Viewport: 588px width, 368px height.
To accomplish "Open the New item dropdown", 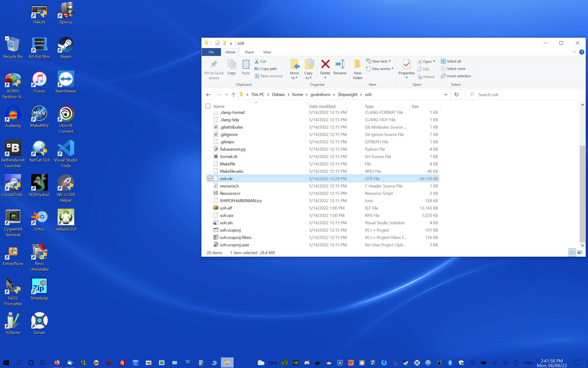I will pos(378,61).
